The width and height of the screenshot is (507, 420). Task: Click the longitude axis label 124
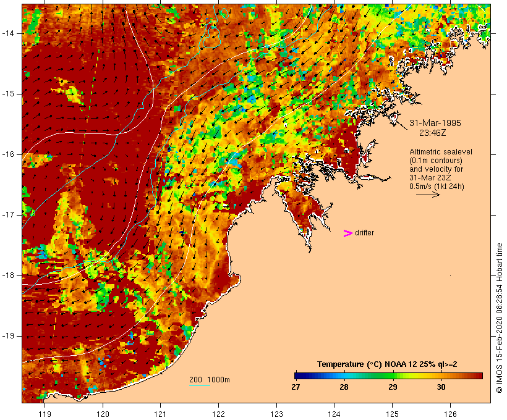point(334,414)
